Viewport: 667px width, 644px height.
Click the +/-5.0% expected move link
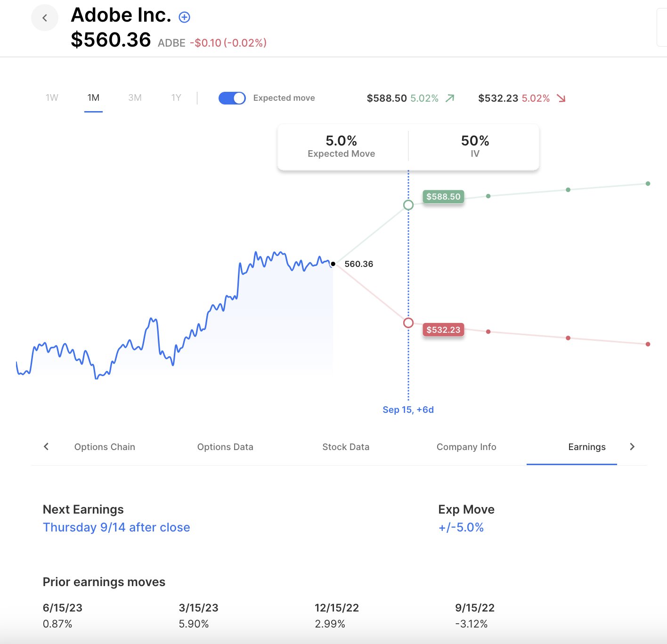click(x=461, y=527)
